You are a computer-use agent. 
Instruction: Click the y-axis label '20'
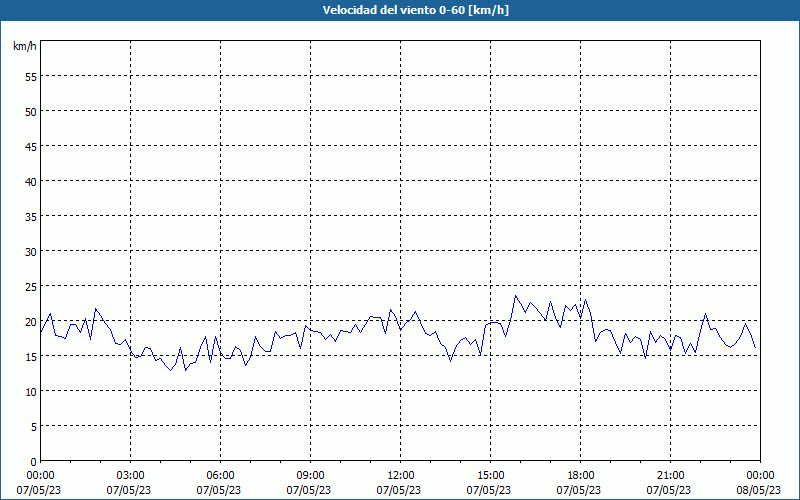pyautogui.click(x=31, y=322)
